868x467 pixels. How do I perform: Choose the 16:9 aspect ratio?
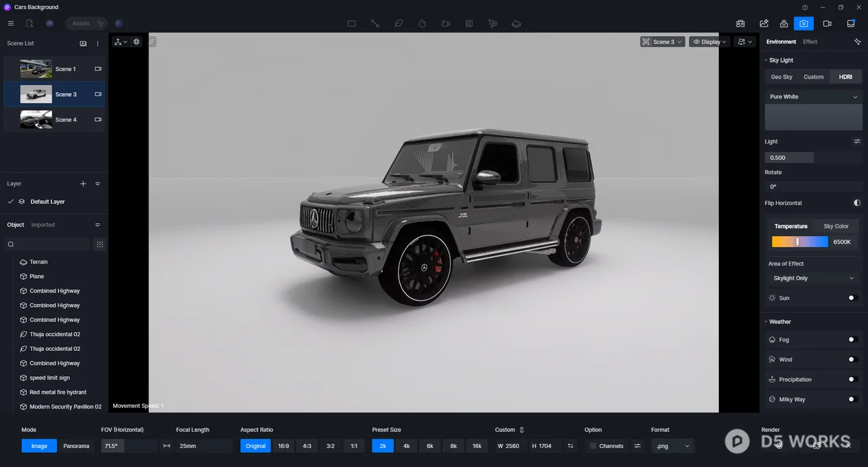pos(283,446)
